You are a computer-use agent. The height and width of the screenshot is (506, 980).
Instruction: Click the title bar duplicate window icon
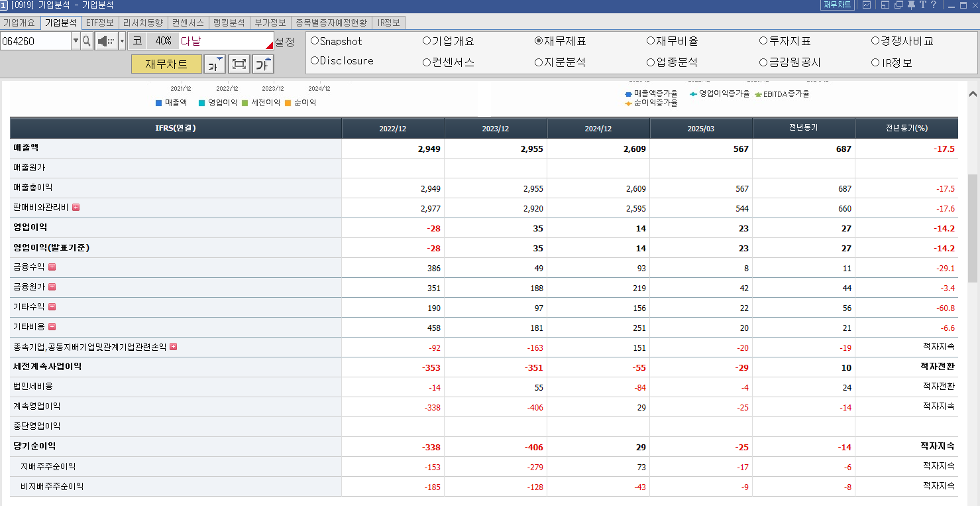(898, 5)
